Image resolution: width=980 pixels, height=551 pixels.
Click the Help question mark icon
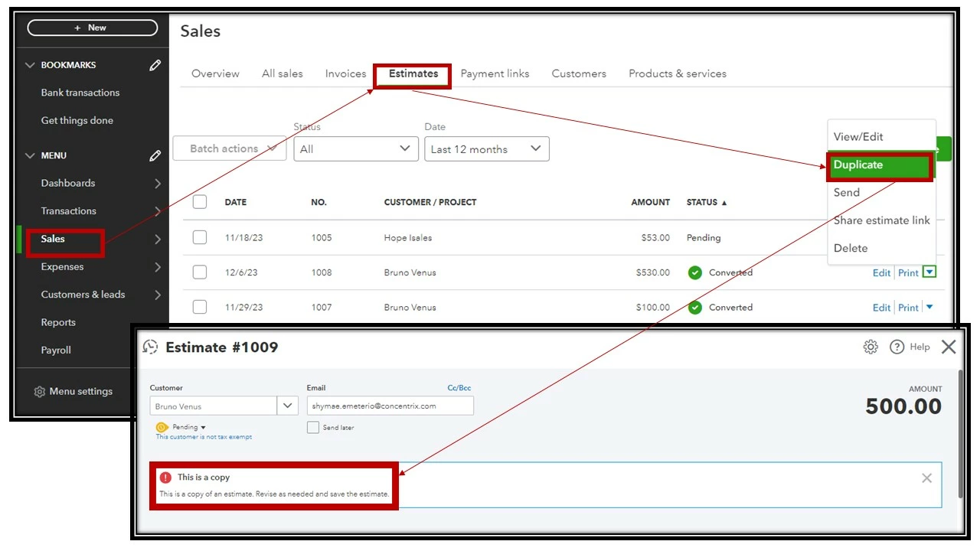pos(897,347)
